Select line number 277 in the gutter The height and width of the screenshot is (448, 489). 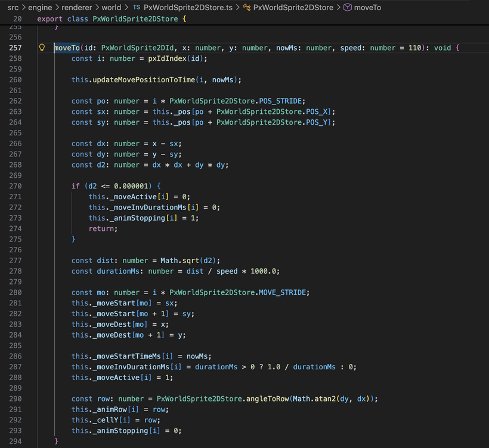pyautogui.click(x=15, y=261)
